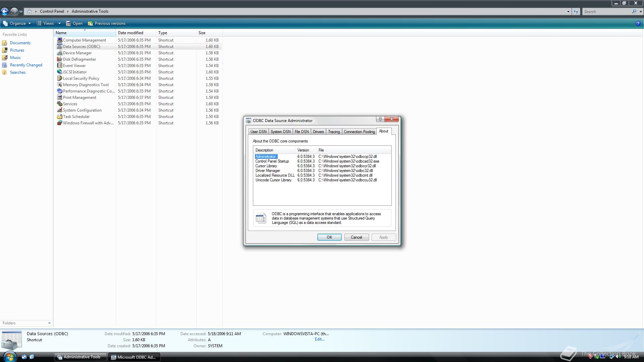Select the Localized Resource DLL row
This screenshot has height=362, width=644.
coord(322,175)
